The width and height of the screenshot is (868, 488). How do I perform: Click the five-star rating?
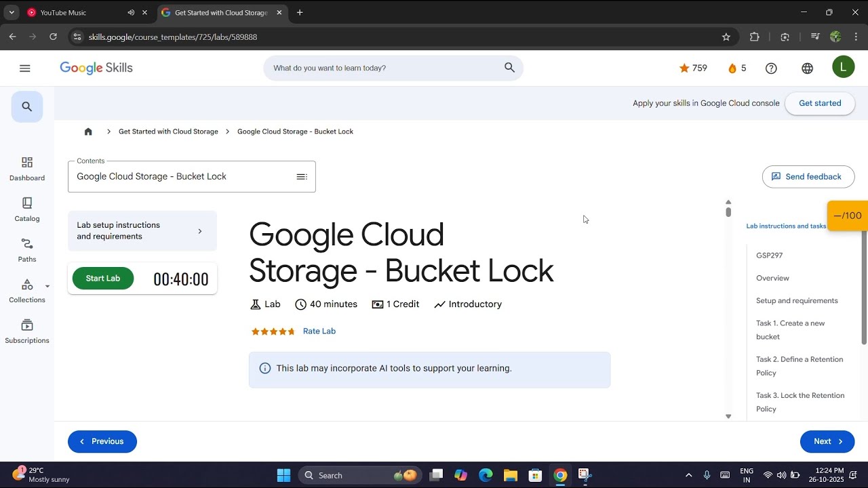point(273,331)
